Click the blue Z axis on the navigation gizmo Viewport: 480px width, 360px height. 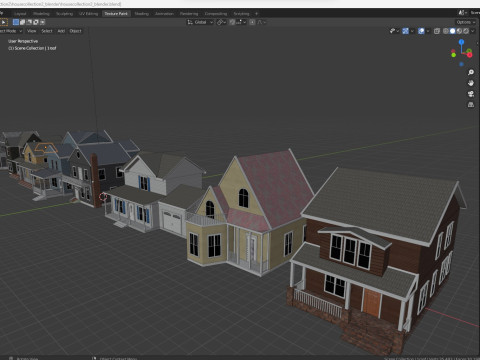pyautogui.click(x=461, y=42)
